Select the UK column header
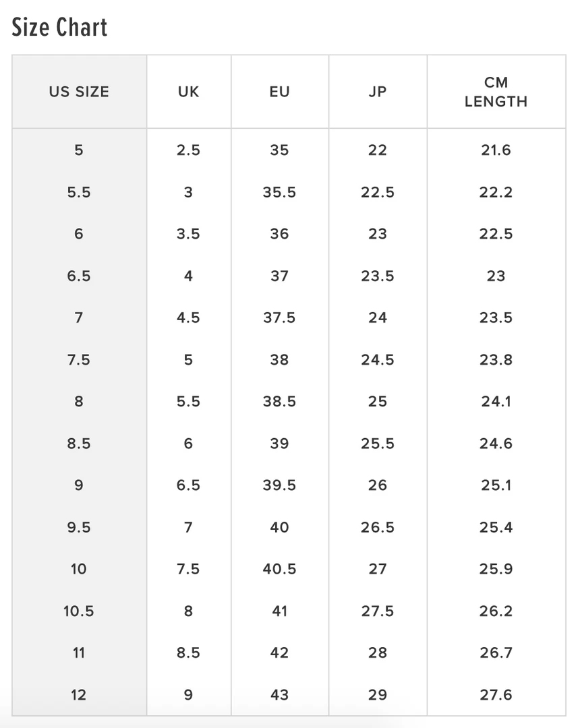Image resolution: width=578 pixels, height=728 pixels. point(188,92)
